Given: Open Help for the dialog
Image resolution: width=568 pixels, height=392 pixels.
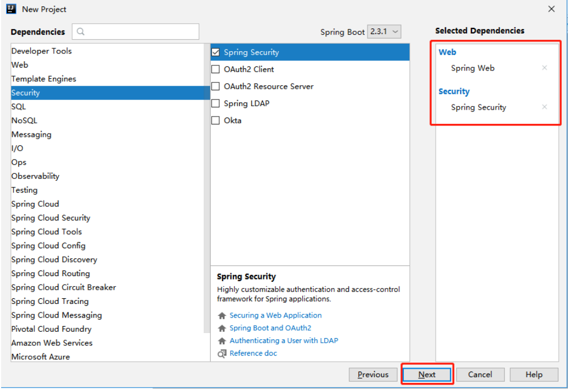Looking at the screenshot, I should coord(534,374).
